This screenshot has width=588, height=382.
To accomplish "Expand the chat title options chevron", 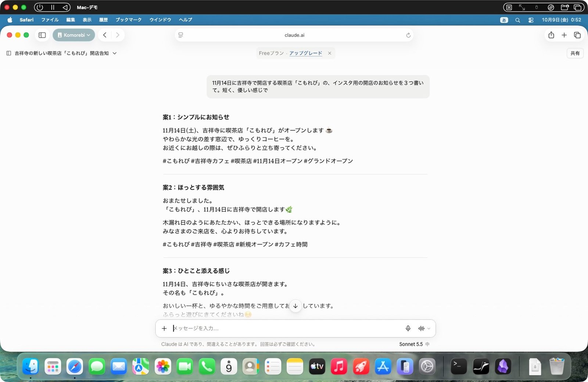I will coord(115,53).
